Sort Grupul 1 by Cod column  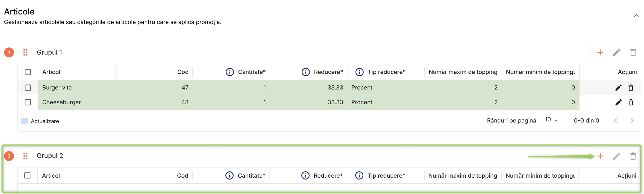[x=183, y=72]
